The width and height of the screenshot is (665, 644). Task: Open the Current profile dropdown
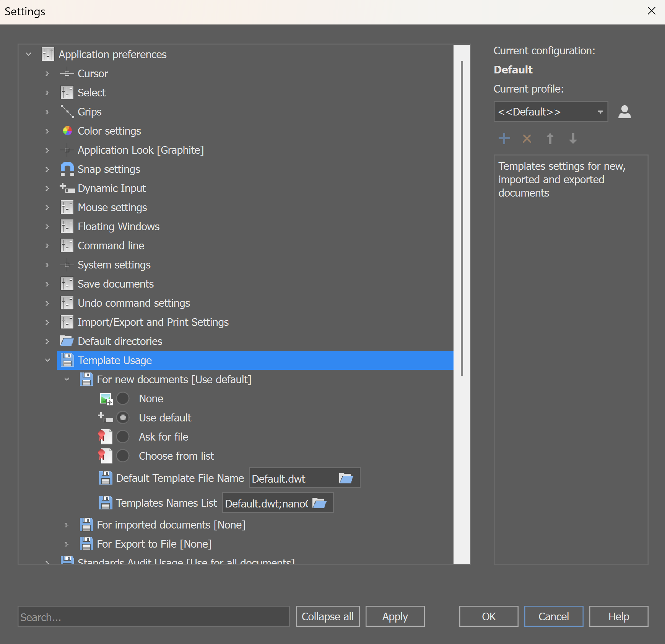551,112
